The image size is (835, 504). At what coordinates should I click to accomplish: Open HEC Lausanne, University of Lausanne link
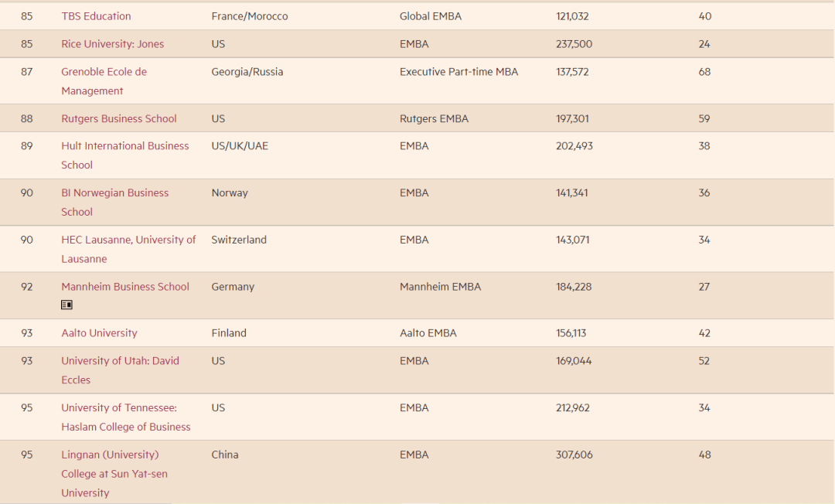128,249
